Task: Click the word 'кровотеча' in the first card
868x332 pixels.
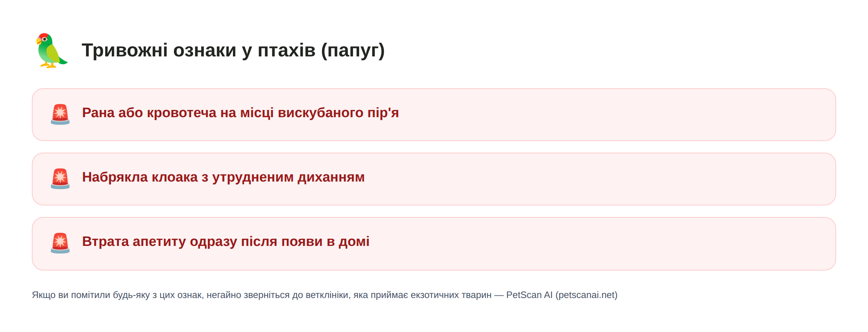Action: point(182,113)
